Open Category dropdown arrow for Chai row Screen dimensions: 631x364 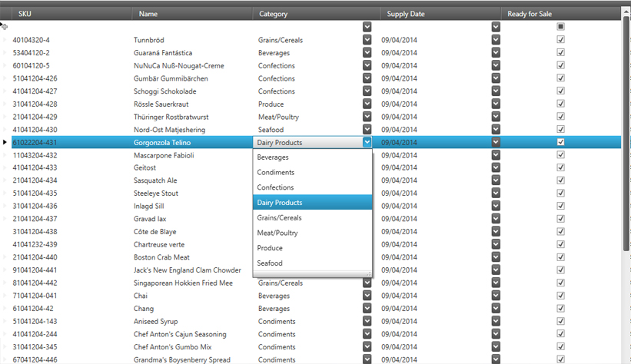pos(367,296)
